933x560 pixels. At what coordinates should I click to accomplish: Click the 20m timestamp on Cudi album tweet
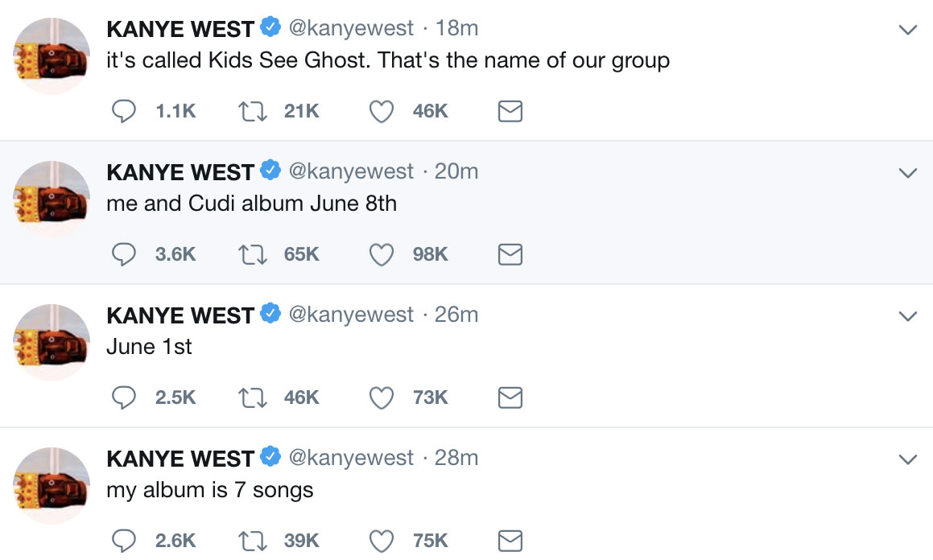456,172
